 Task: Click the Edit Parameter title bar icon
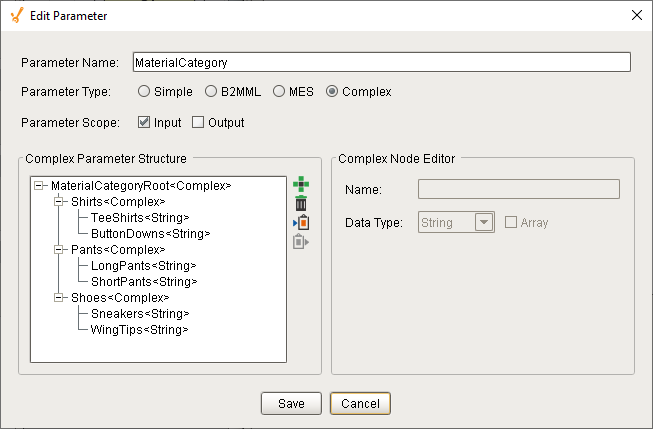click(17, 15)
